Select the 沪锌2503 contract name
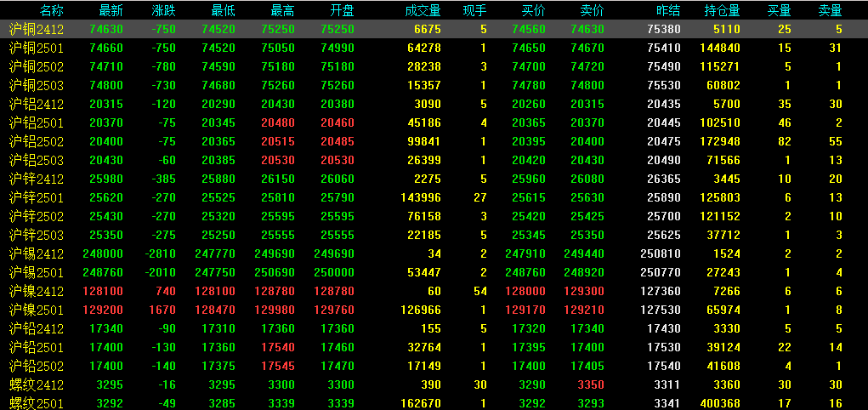 [37, 236]
